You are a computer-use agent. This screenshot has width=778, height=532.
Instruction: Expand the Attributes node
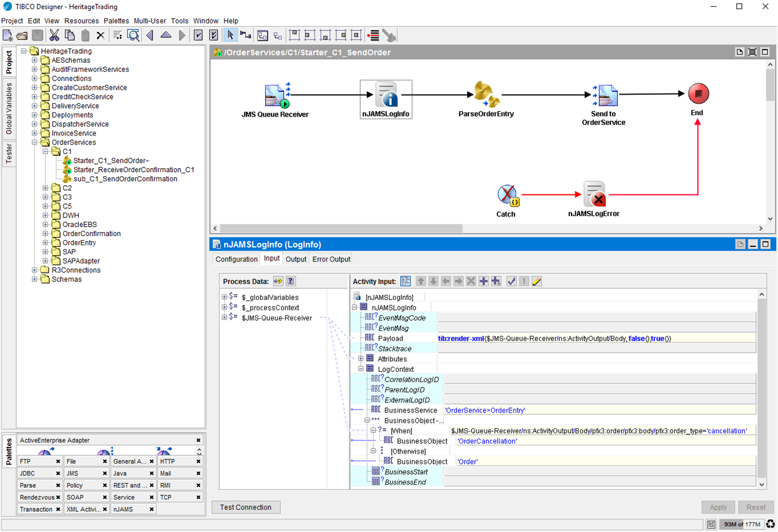[361, 359]
